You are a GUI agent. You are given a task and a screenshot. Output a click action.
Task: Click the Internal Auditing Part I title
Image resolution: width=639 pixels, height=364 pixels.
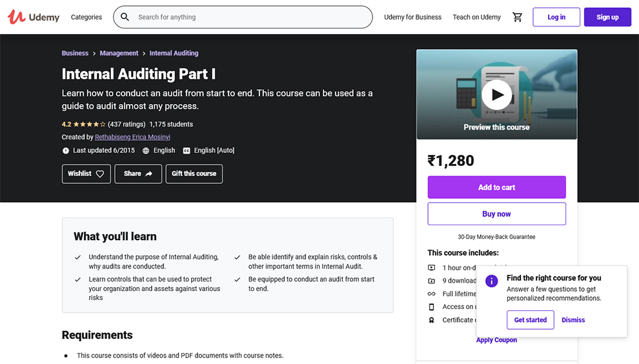coord(139,74)
